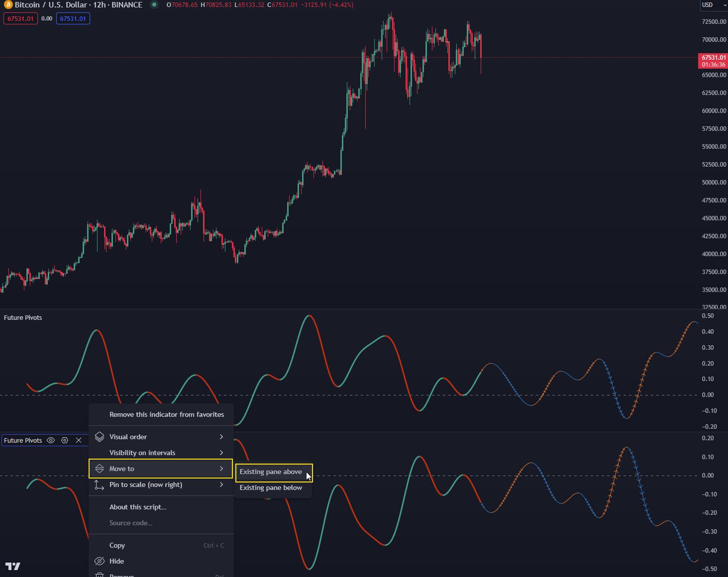Click the blue 67531.01 price label
This screenshot has width=728, height=577.
click(73, 18)
